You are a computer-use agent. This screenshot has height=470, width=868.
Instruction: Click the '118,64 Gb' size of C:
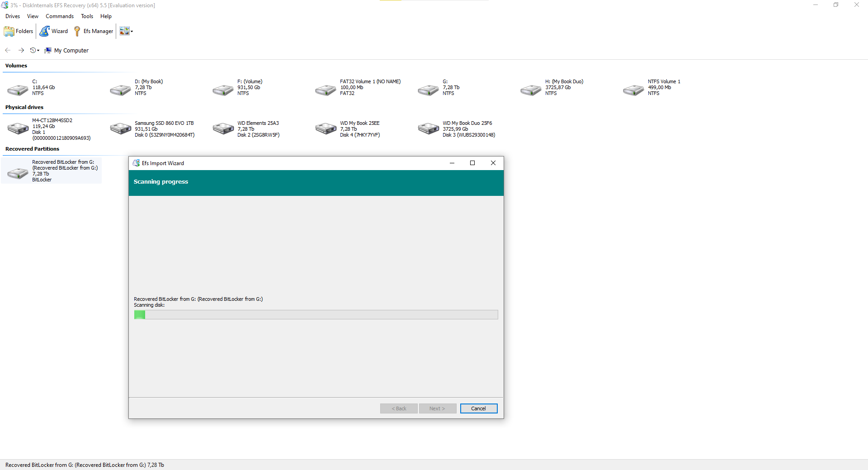[43, 87]
